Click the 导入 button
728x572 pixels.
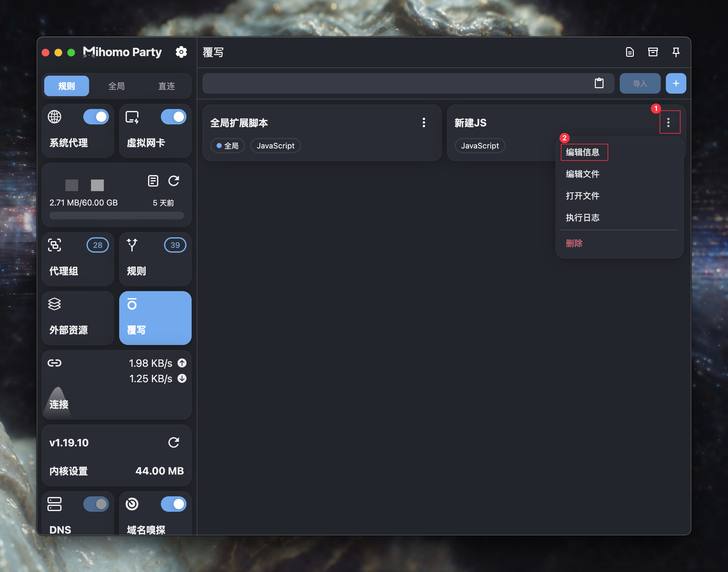(x=640, y=83)
